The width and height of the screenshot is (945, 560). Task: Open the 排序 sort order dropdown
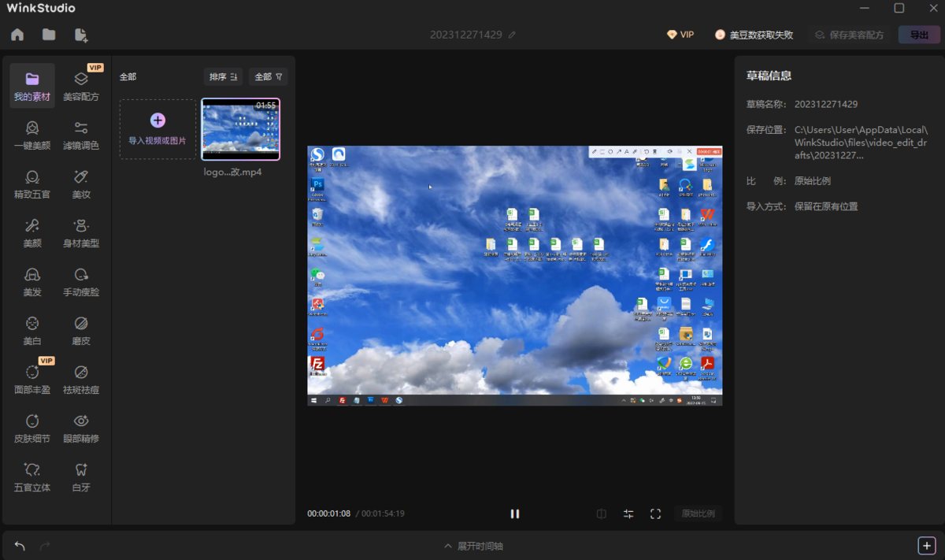[x=224, y=76]
